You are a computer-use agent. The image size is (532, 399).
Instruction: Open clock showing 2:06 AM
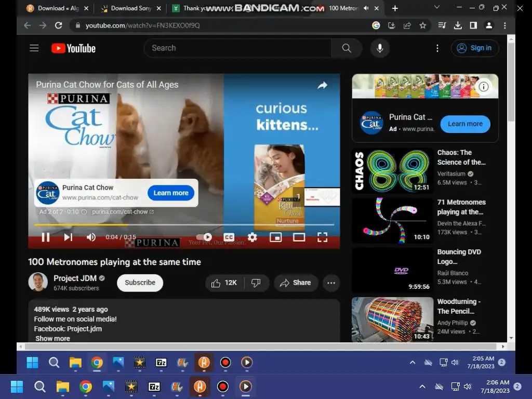pyautogui.click(x=495, y=387)
